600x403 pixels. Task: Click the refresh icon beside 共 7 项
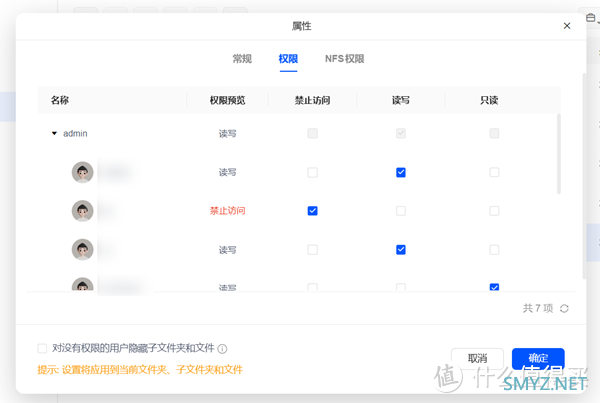click(x=565, y=309)
